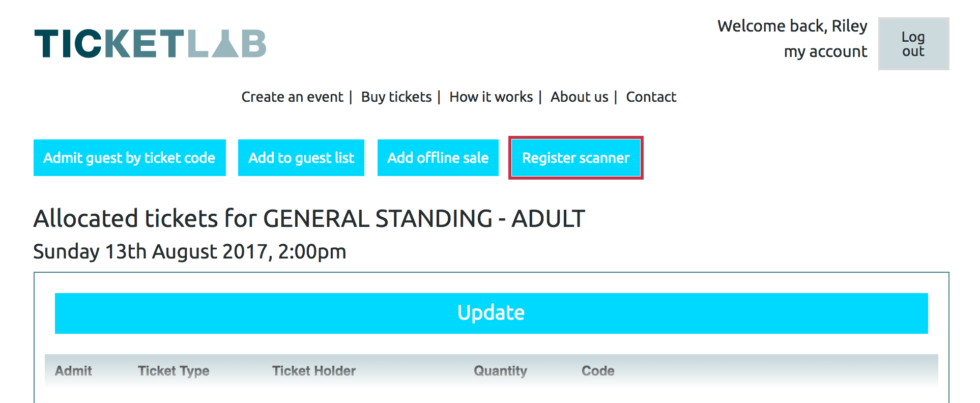Click Admit guest by ticket code
The width and height of the screenshot is (980, 403).
point(129,158)
